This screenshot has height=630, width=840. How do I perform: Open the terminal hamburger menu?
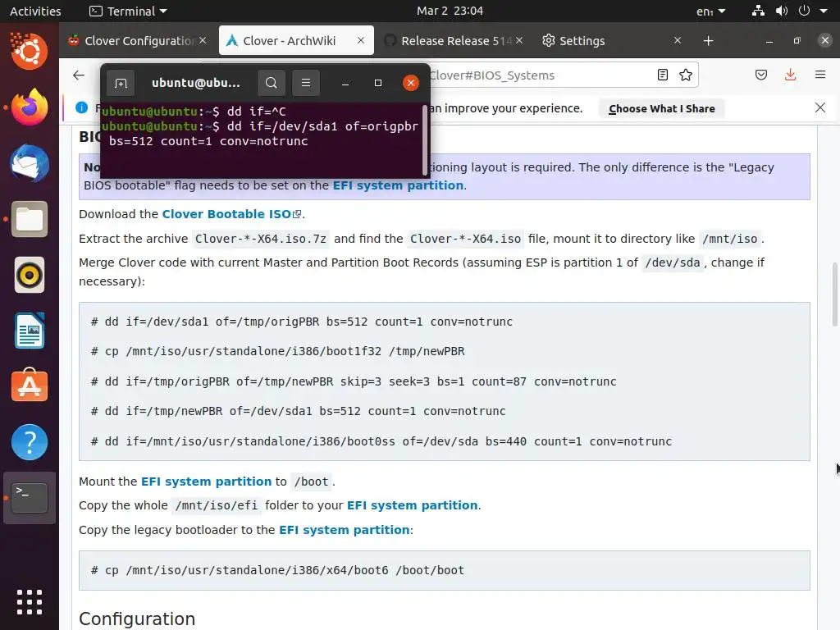pos(306,83)
